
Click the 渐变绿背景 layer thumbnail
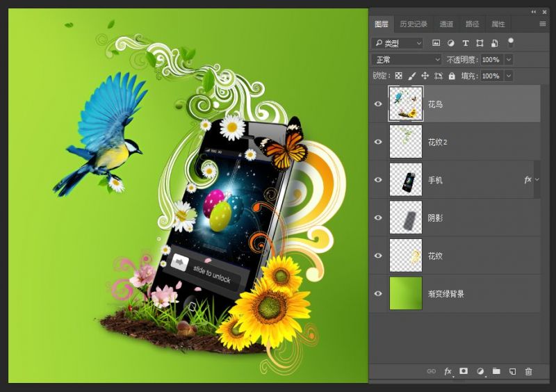pos(406,293)
